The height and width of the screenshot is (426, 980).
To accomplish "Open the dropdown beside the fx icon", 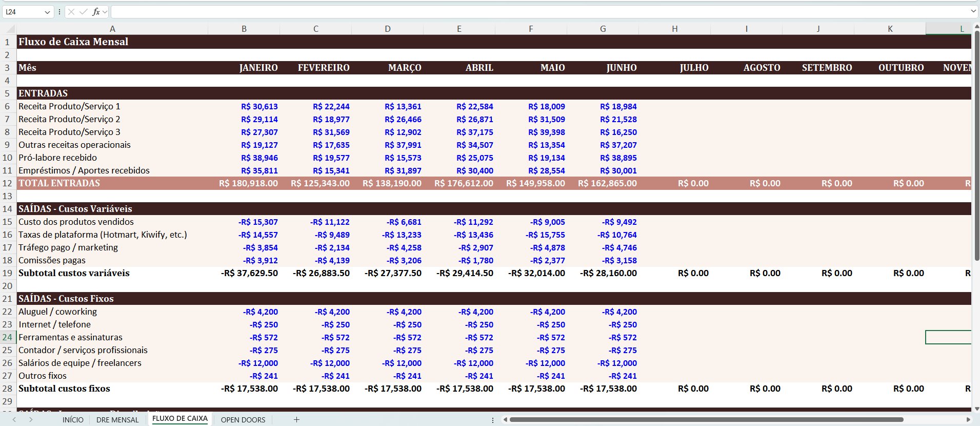I will coord(105,12).
